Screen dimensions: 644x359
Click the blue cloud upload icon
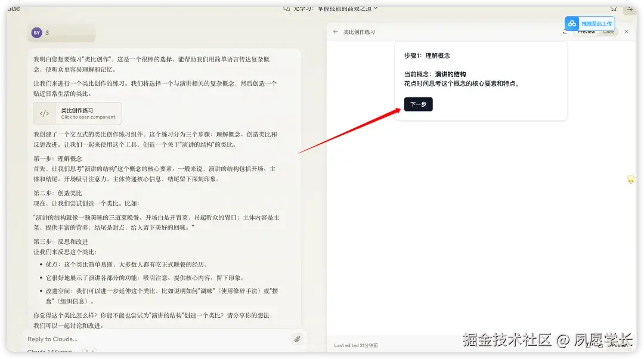pos(571,23)
